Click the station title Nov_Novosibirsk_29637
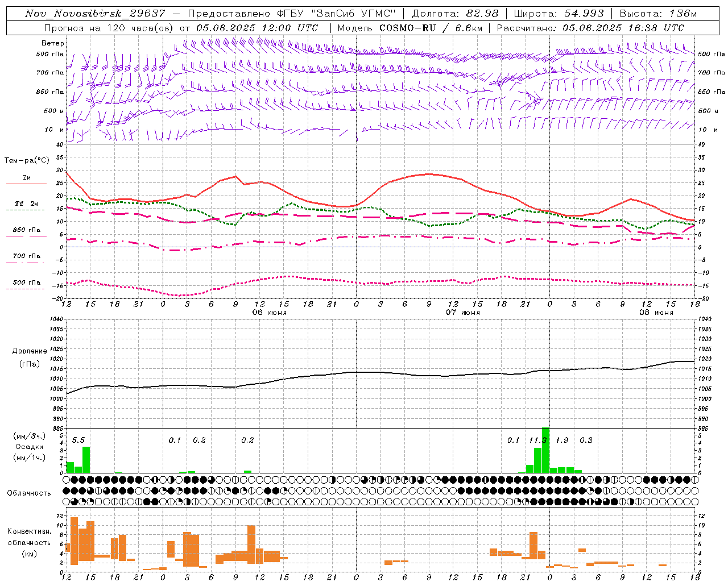 tap(95, 14)
